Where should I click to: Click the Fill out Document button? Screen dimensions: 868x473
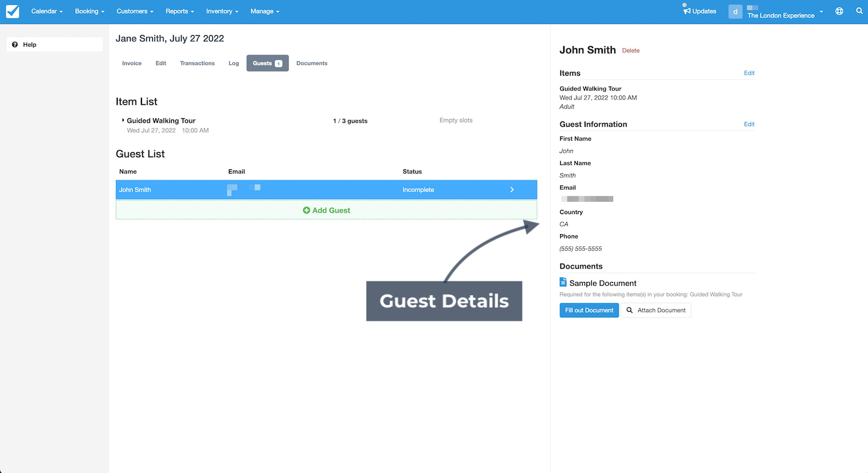pyautogui.click(x=589, y=310)
